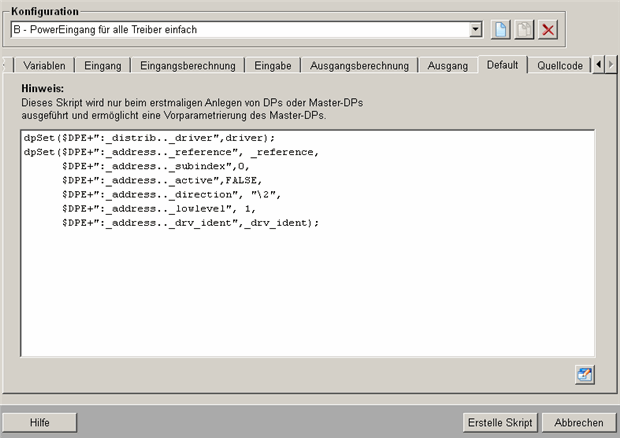Cancel with the Abbrechen button
This screenshot has height=438, width=620.
coord(578,422)
